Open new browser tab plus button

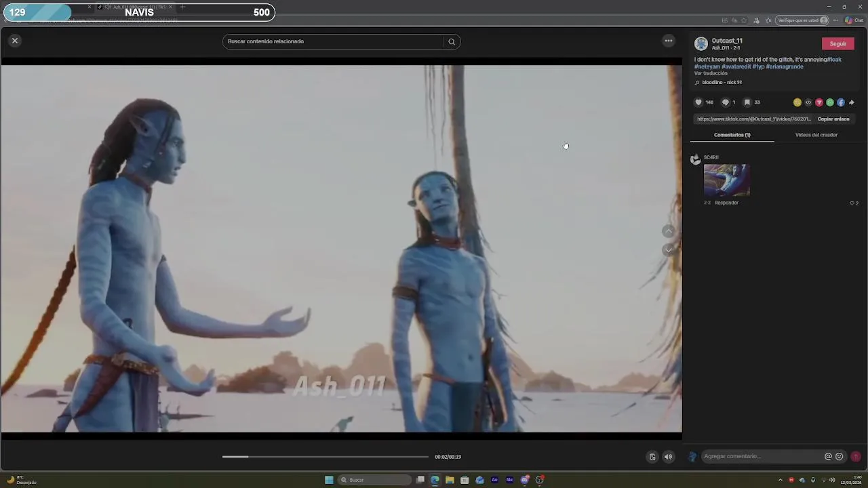coord(182,7)
